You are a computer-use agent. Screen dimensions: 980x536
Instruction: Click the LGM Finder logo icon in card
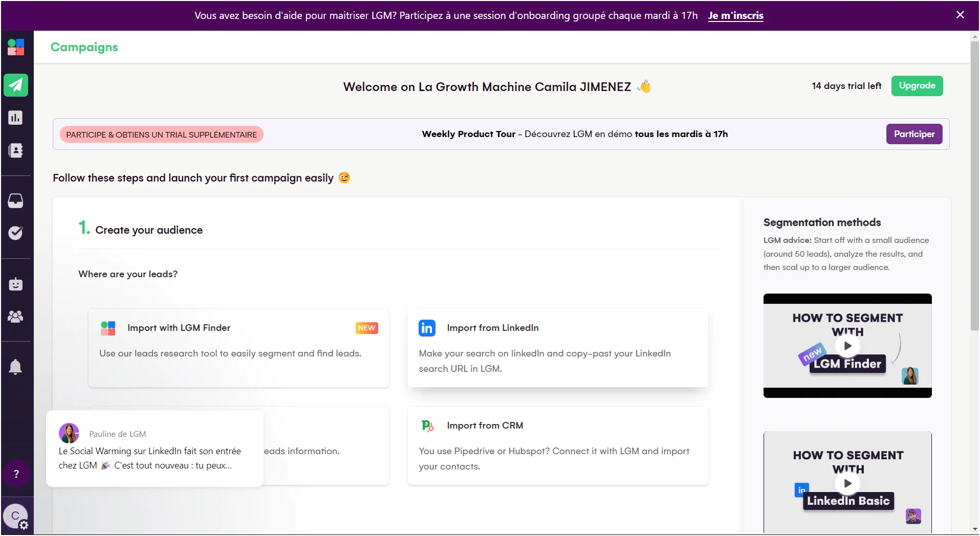(108, 328)
